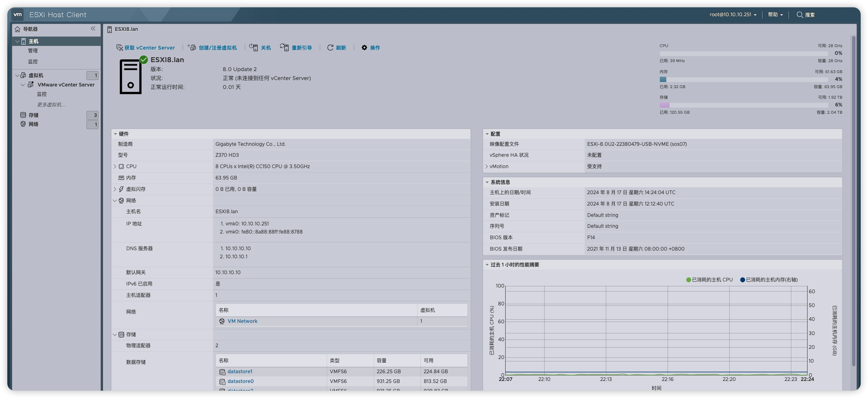Click the VMware vm logo icon
This screenshot has width=868, height=398.
(18, 15)
